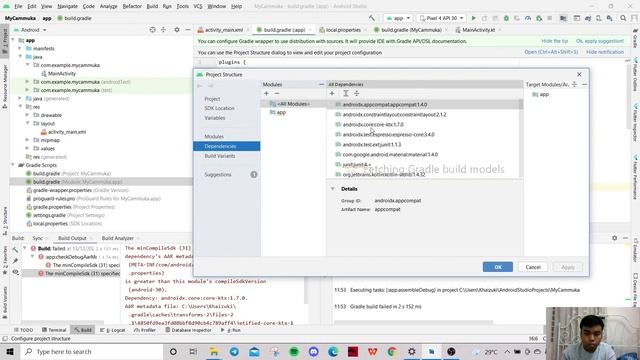The width and height of the screenshot is (640, 360).
Task: Select the local.properties editor tab
Action: click(342, 30)
